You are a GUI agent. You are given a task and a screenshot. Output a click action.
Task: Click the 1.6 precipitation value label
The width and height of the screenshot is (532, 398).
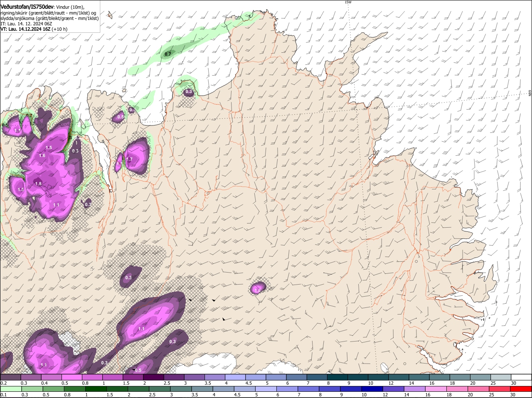point(42,155)
